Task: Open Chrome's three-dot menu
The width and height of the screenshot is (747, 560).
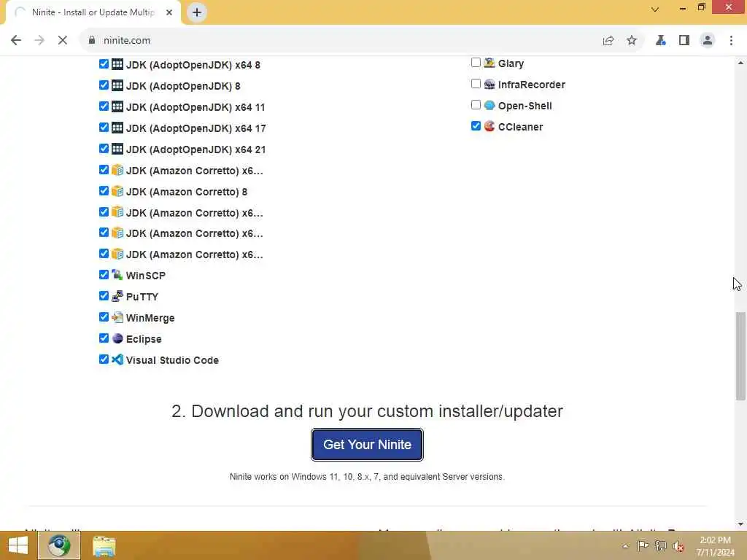Action: click(731, 41)
